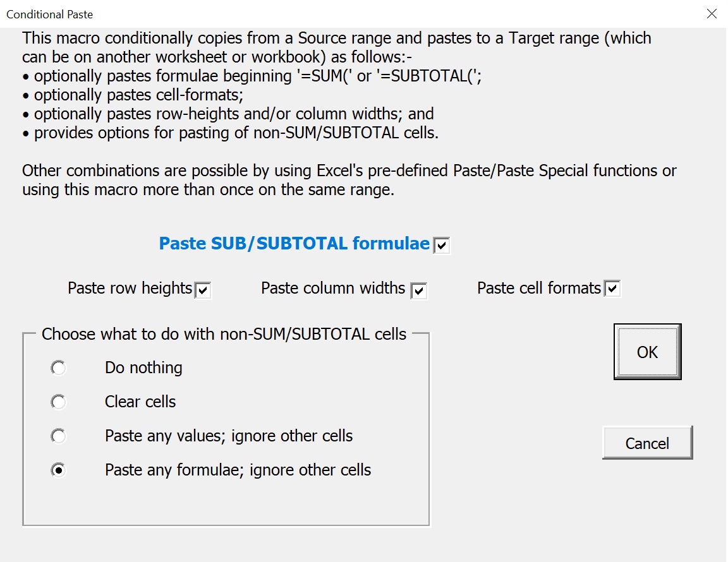Close the Conditional Paste dialog with X
The height and width of the screenshot is (562, 728).
[x=712, y=14]
